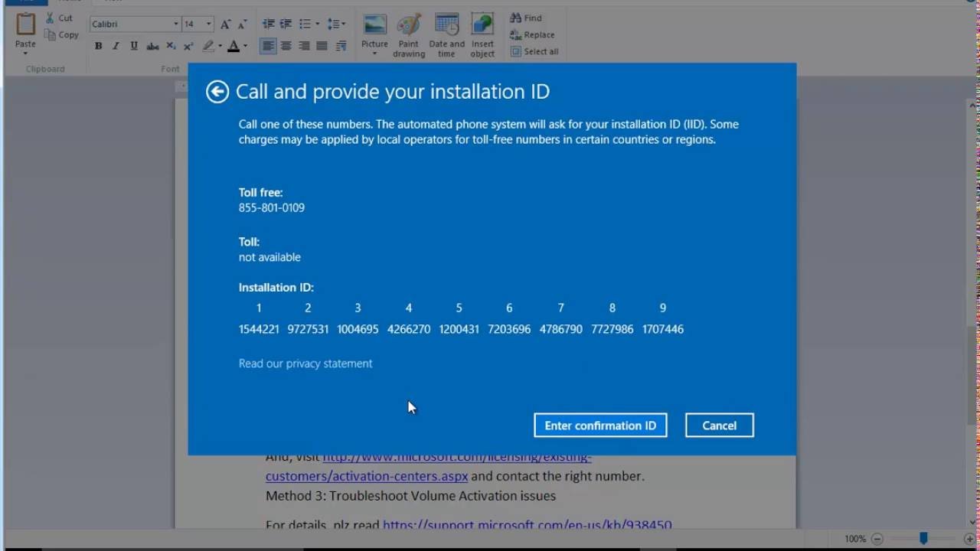Toggle italic formatting in WordPad
The height and width of the screenshot is (551, 980).
pyautogui.click(x=116, y=46)
